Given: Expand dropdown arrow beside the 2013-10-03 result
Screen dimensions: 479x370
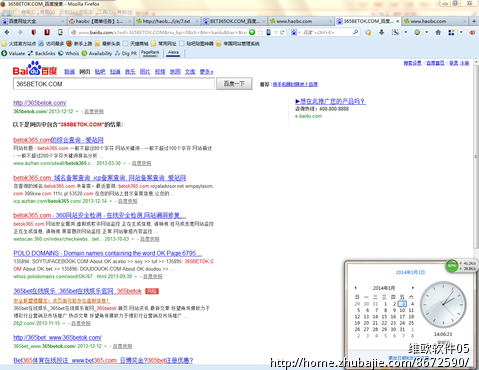Looking at the screenshot, I should (x=133, y=239).
